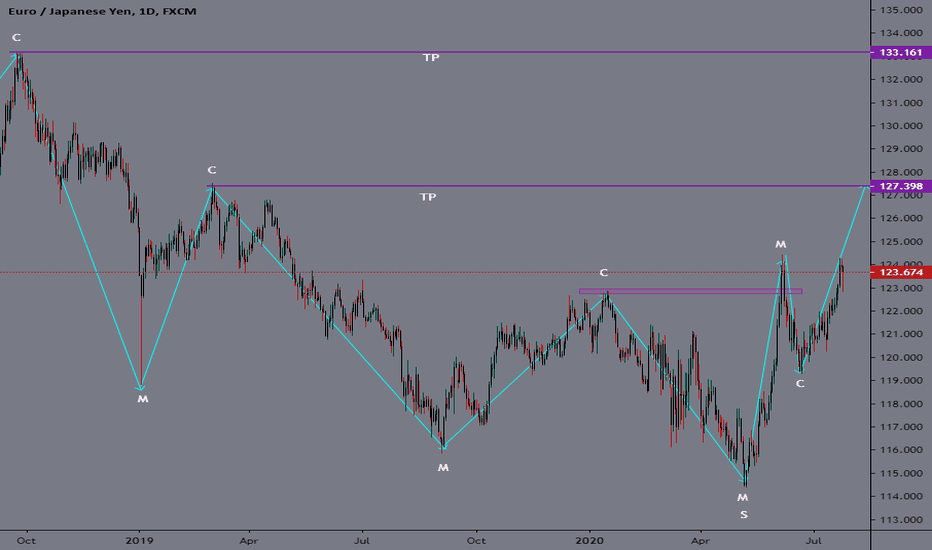Viewport: 932px width, 550px height.
Task: Click the C label above the purple rectangle
Action: [x=603, y=273]
